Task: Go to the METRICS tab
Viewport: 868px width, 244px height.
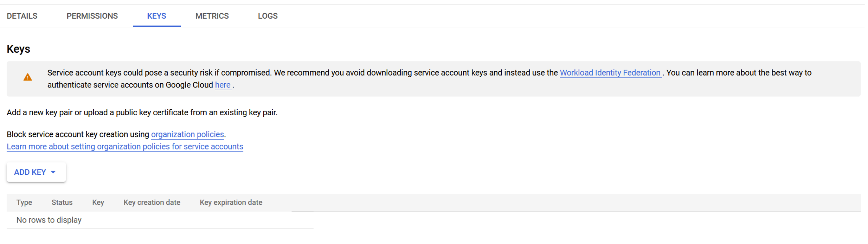Action: pyautogui.click(x=212, y=16)
